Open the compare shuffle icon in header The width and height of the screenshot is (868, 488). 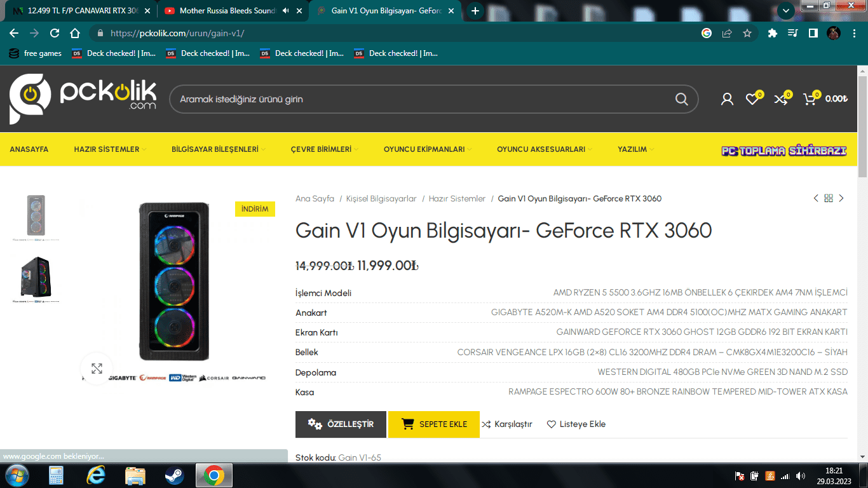click(780, 99)
